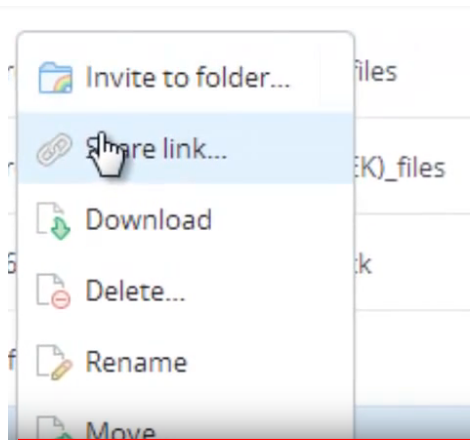470x440 pixels.
Task: Select the "Delete..." menu entry
Action: point(135,291)
